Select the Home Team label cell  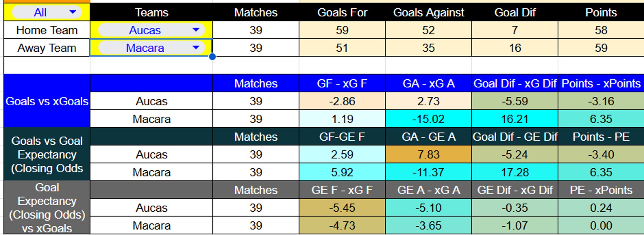pos(47,30)
